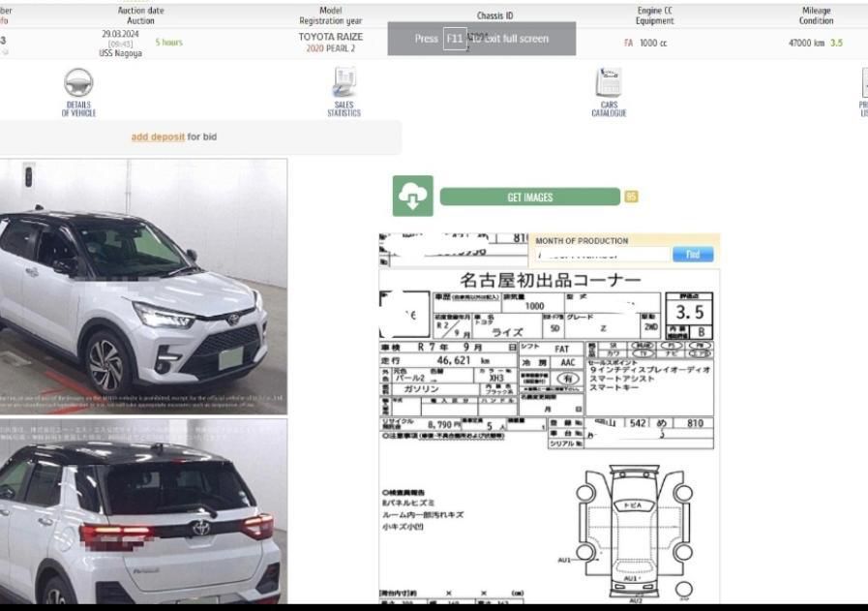Click the Model Registration year column header
This screenshot has height=611, width=868.
click(331, 15)
